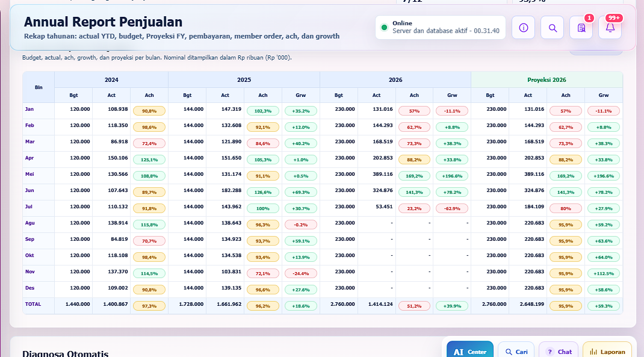Click the Nov row label
The height and width of the screenshot is (357, 644).
(x=30, y=272)
